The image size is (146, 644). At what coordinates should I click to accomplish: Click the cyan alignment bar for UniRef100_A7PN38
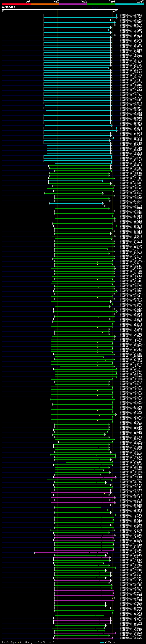76,67
